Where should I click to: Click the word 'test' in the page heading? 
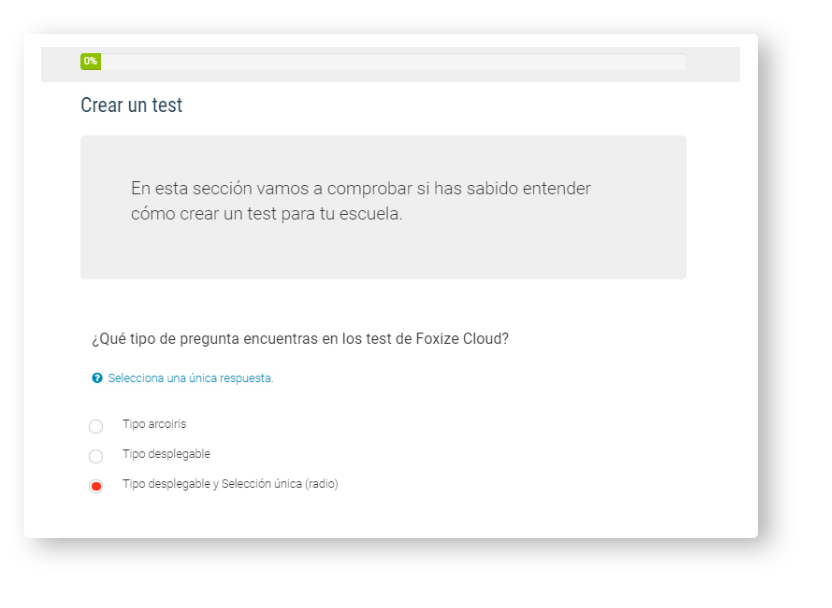coord(167,105)
